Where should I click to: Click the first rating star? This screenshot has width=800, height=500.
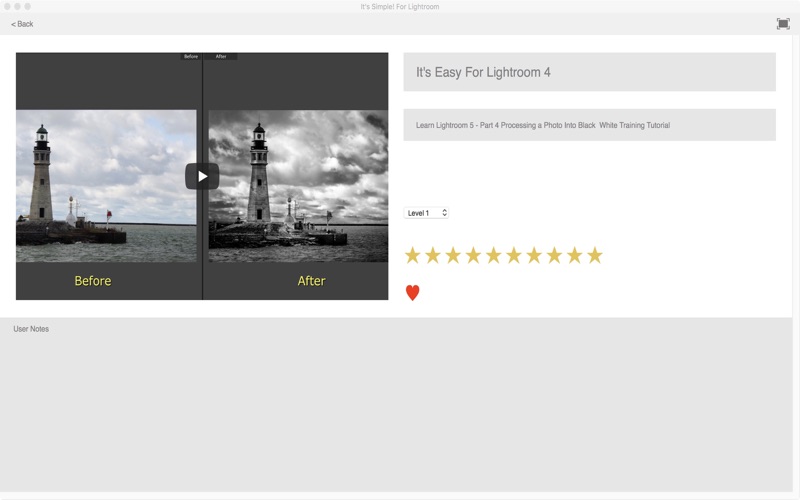click(x=413, y=255)
